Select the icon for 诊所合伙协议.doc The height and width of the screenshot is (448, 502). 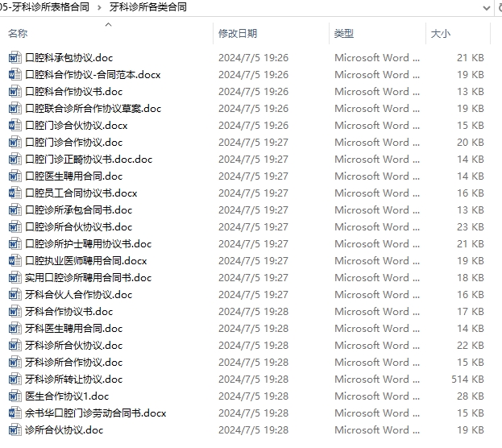(15, 430)
